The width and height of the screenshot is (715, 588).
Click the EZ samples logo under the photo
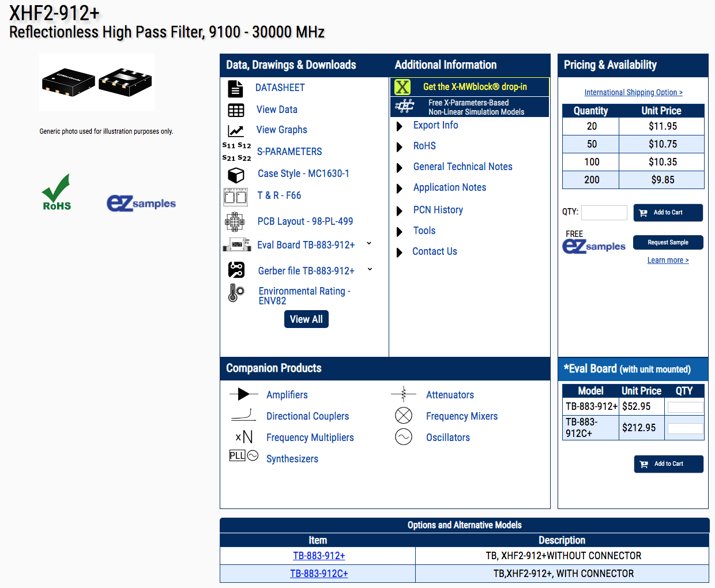(141, 203)
